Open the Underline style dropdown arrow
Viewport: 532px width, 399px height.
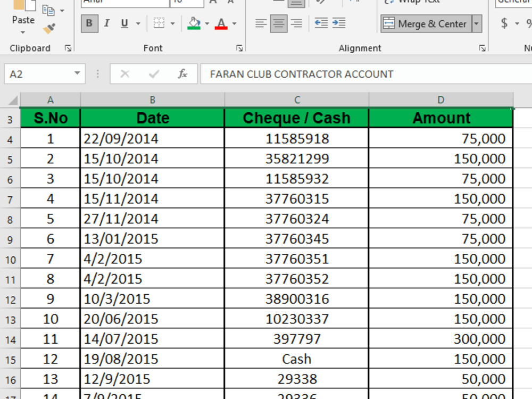(138, 24)
